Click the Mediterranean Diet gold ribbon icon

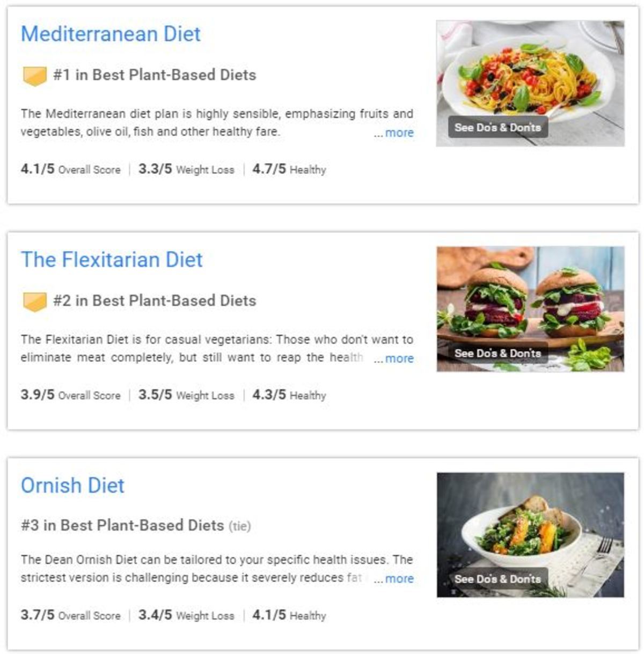pos(34,76)
